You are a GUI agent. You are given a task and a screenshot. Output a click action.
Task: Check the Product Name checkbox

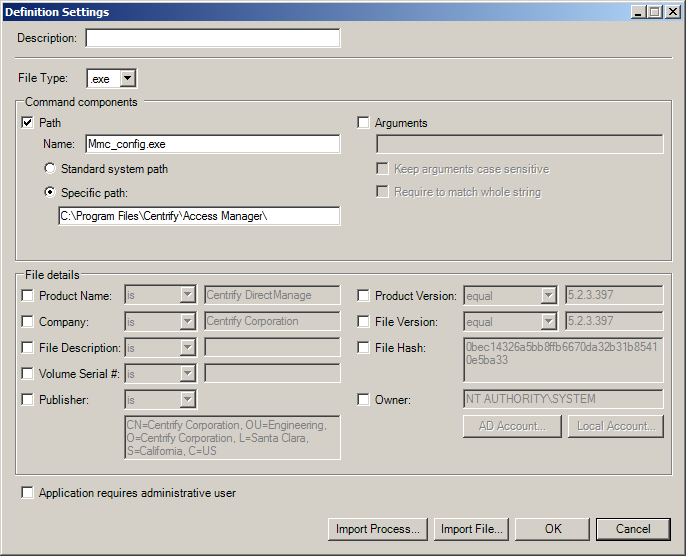tap(28, 296)
